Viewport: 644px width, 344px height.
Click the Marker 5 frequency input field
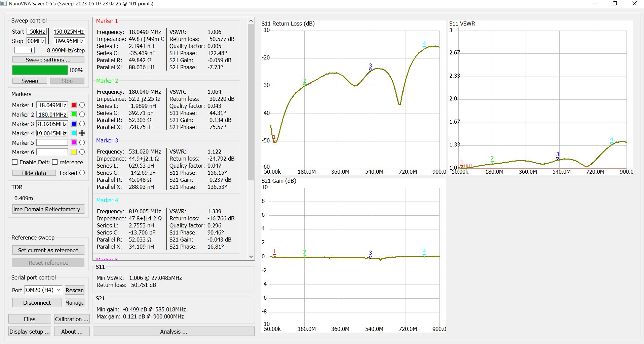point(52,143)
